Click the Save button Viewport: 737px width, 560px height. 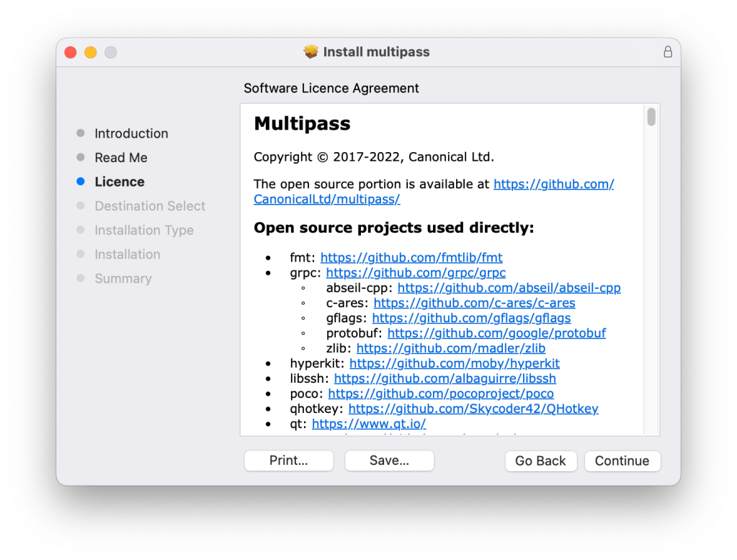tap(389, 461)
